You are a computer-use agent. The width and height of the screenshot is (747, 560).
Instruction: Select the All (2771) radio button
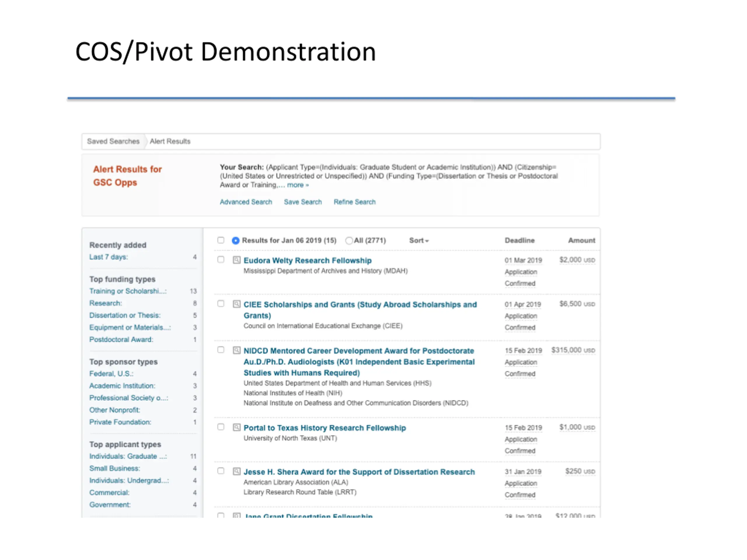pyautogui.click(x=349, y=240)
